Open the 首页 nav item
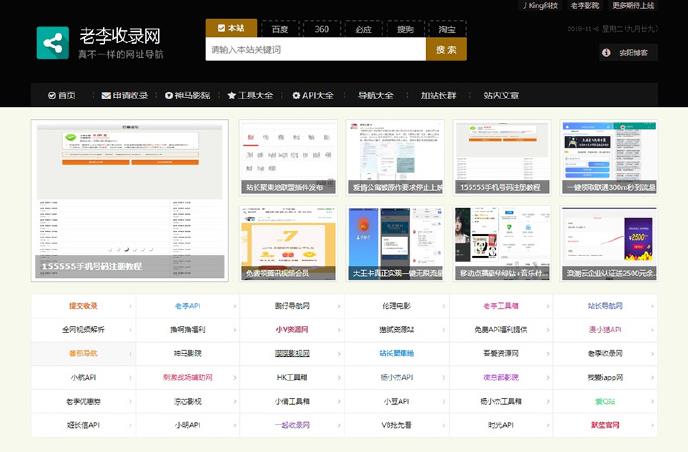Image resolution: width=688 pixels, height=452 pixels. pos(62,95)
